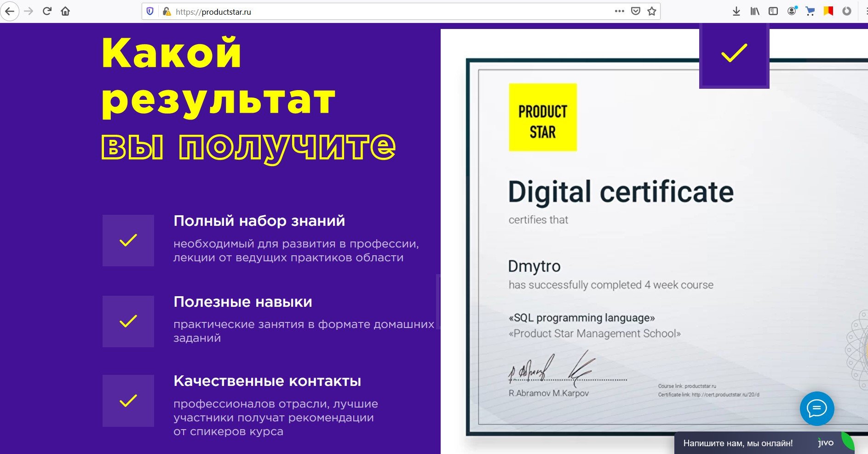
Task: Save page to Pocket
Action: (636, 11)
